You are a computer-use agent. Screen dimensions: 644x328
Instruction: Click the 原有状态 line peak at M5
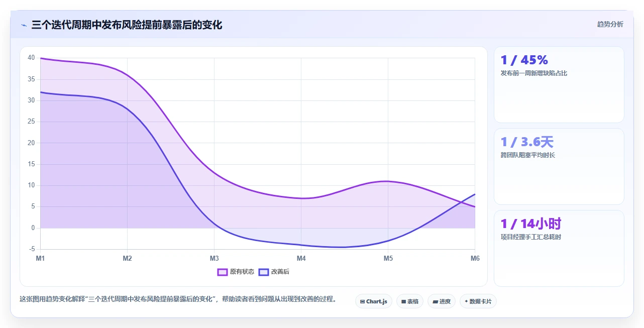click(x=388, y=181)
